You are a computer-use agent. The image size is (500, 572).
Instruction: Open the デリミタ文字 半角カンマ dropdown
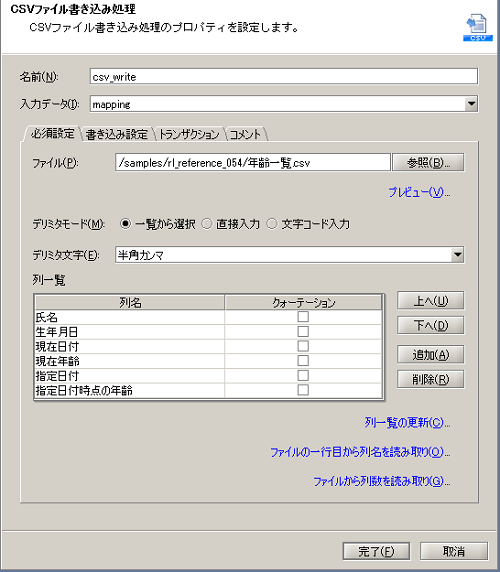click(x=457, y=255)
